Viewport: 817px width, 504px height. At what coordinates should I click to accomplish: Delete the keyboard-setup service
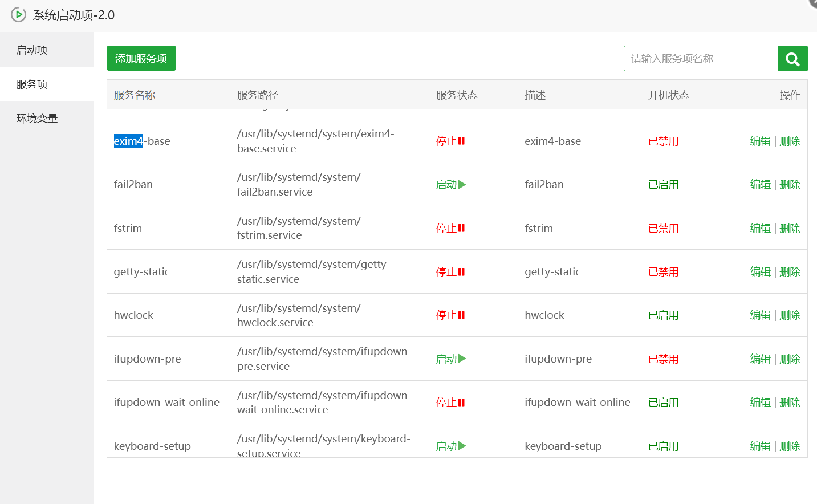click(x=790, y=446)
